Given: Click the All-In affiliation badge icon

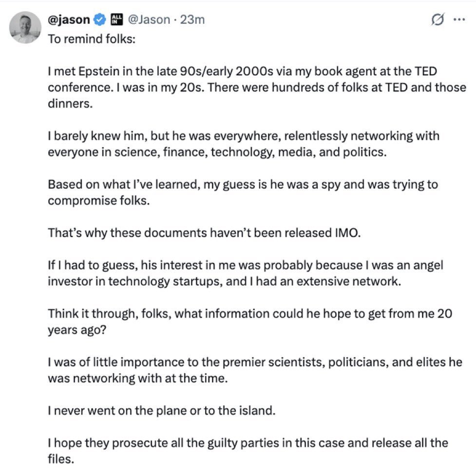Looking at the screenshot, I should [x=116, y=20].
